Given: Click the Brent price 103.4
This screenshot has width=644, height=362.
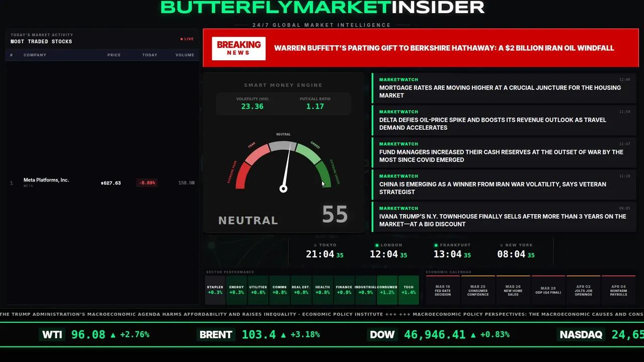Looking at the screenshot, I should (x=259, y=334).
